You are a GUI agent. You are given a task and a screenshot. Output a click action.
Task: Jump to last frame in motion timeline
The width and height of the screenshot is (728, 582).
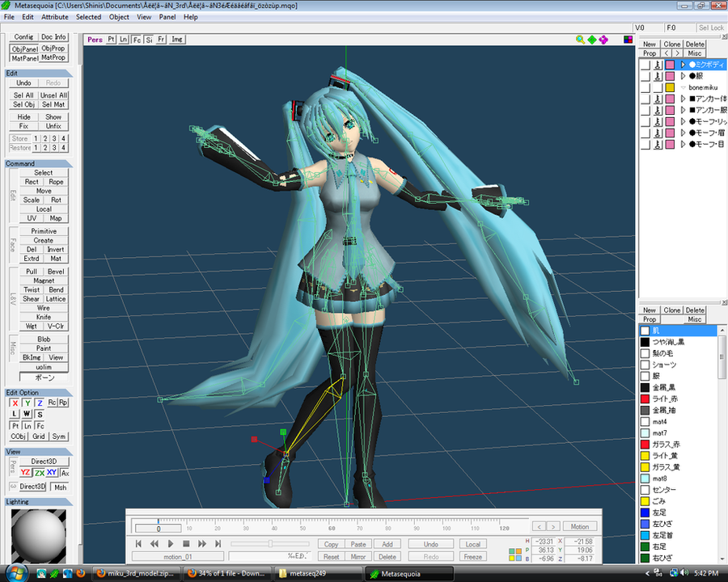click(218, 543)
